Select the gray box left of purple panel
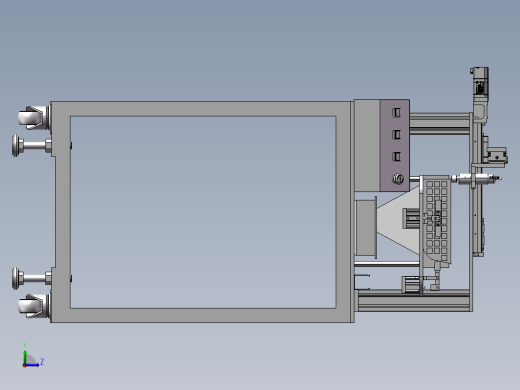 pyautogui.click(x=367, y=145)
